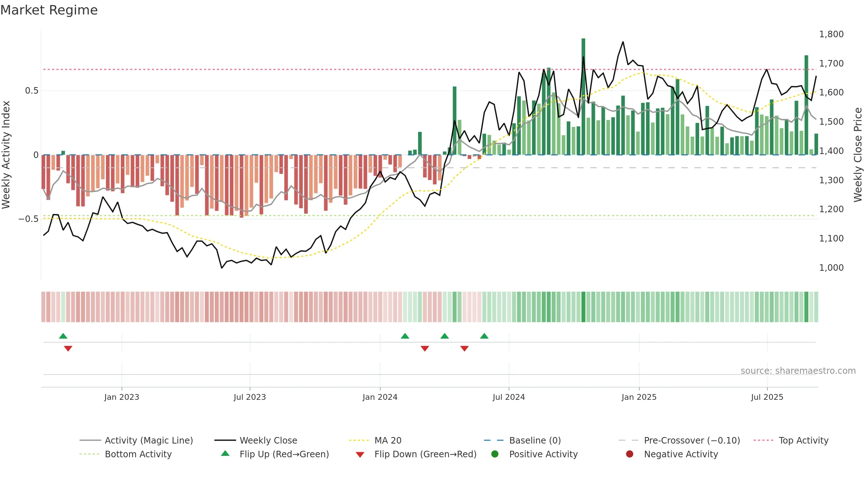Click the flip-up triangle just after Jan 2024
Viewport: 868px width, 488px height.
click(x=405, y=336)
